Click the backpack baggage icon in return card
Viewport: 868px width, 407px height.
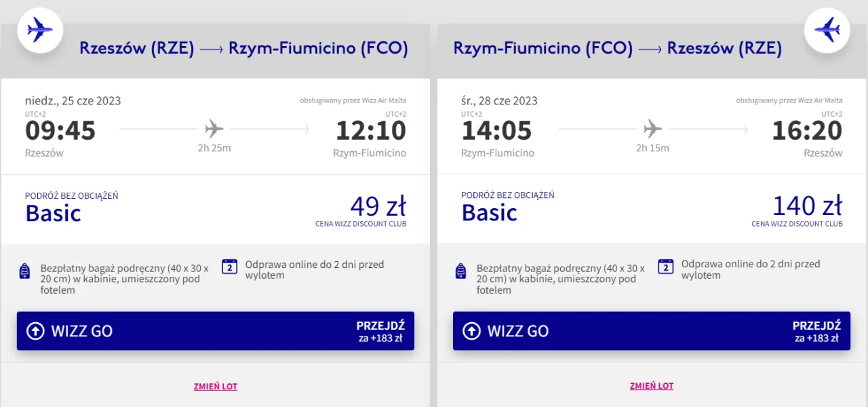pos(461,272)
